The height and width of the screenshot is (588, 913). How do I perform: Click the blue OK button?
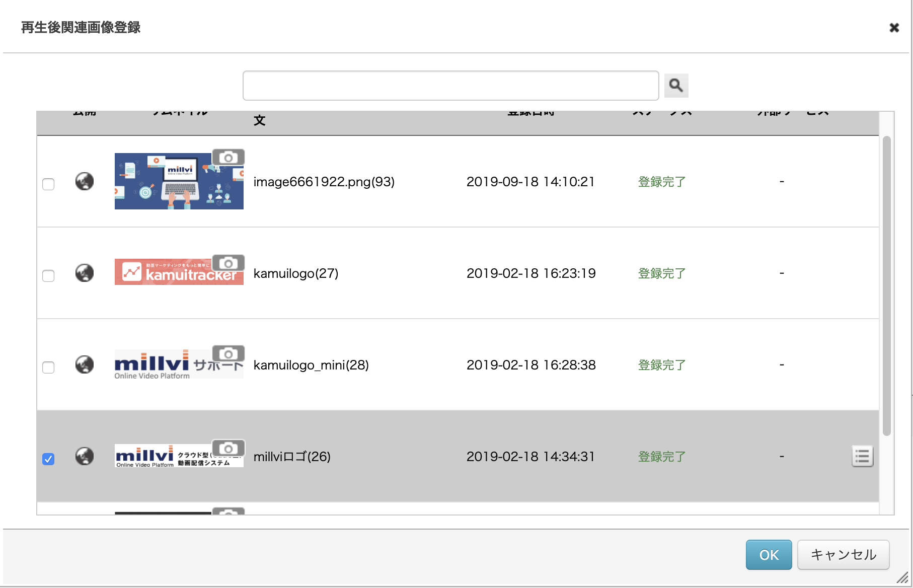click(x=769, y=555)
